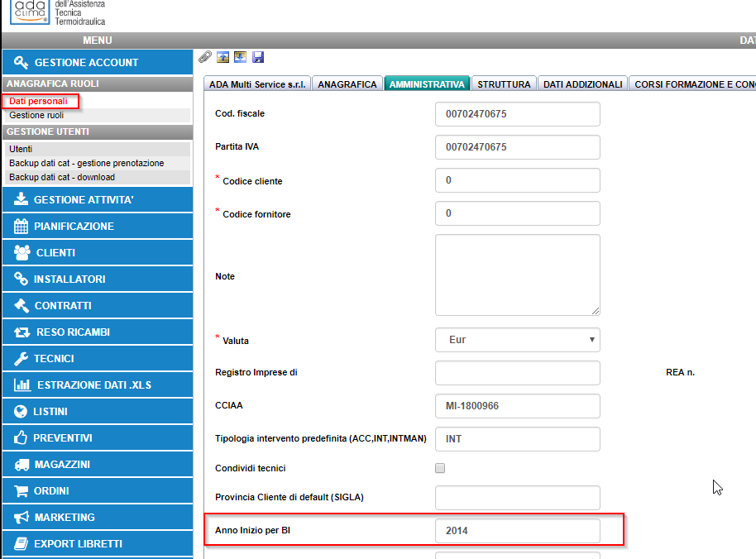756x559 pixels.
Task: Click the floppy disk save icon
Action: click(x=258, y=57)
